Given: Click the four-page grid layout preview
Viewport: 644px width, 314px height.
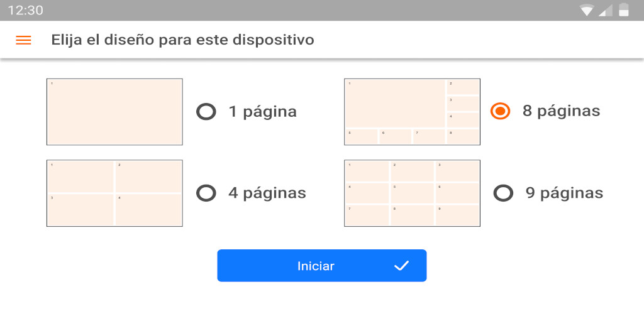Looking at the screenshot, I should click(114, 193).
